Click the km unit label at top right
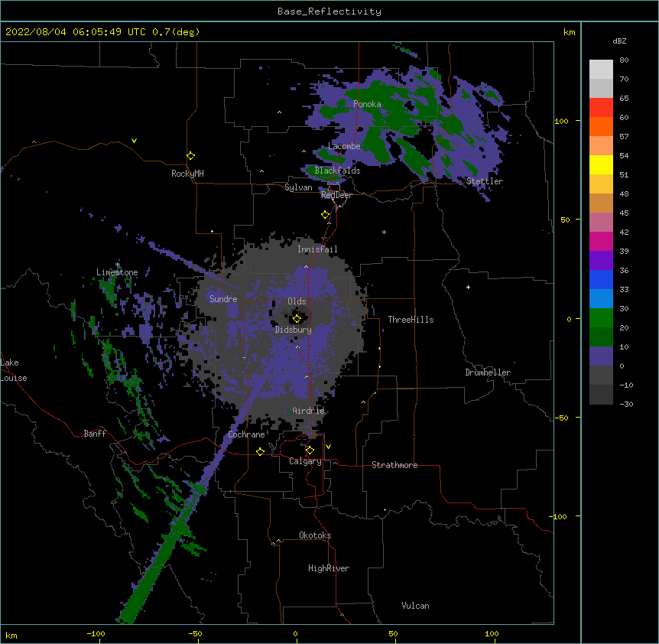Viewport: 659px width, 644px height. point(570,32)
